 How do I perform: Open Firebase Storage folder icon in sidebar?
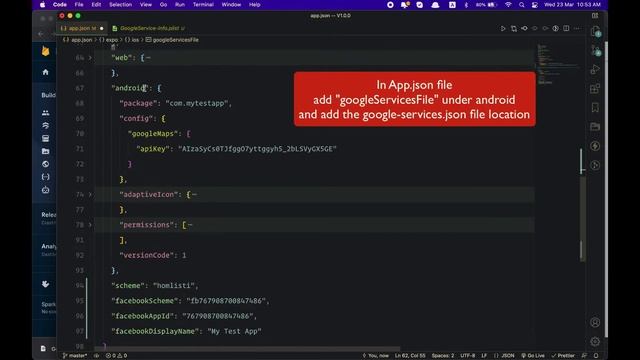point(45,151)
